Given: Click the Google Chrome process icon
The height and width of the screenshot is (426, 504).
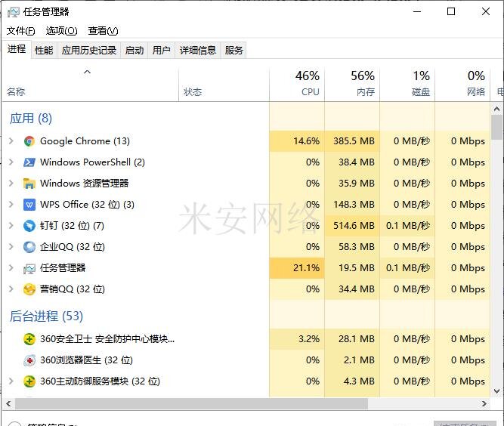Looking at the screenshot, I should tap(29, 141).
